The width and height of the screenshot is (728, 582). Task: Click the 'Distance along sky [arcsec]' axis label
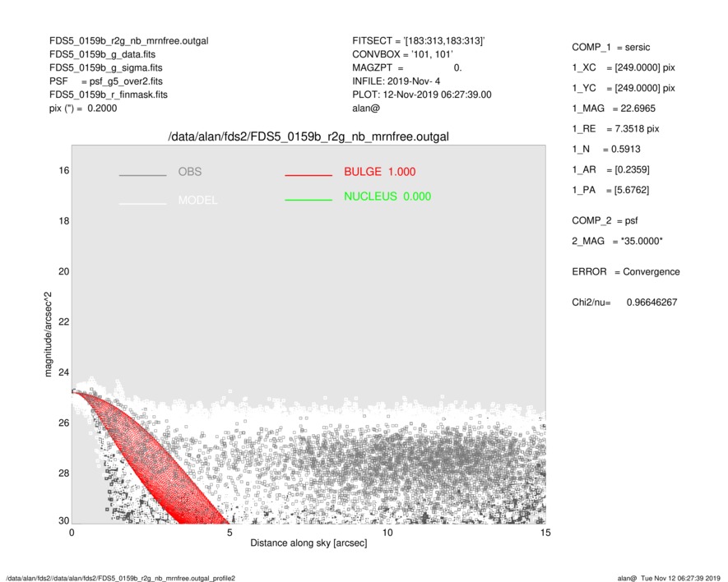(x=308, y=543)
